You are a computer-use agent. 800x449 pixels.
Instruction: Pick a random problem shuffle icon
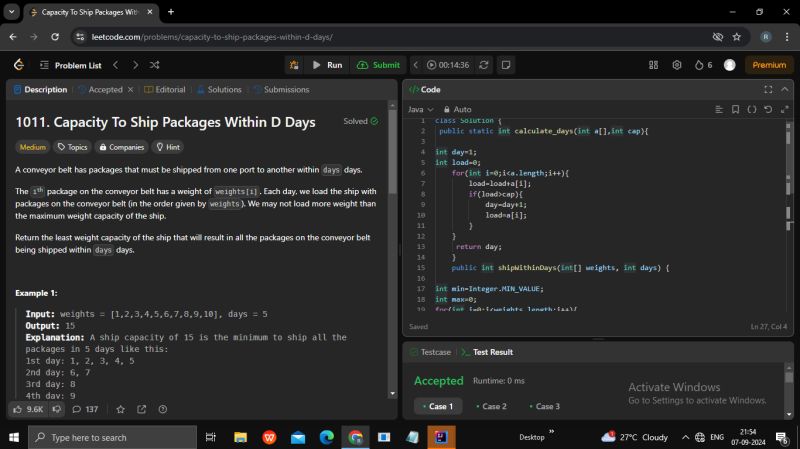(x=155, y=65)
